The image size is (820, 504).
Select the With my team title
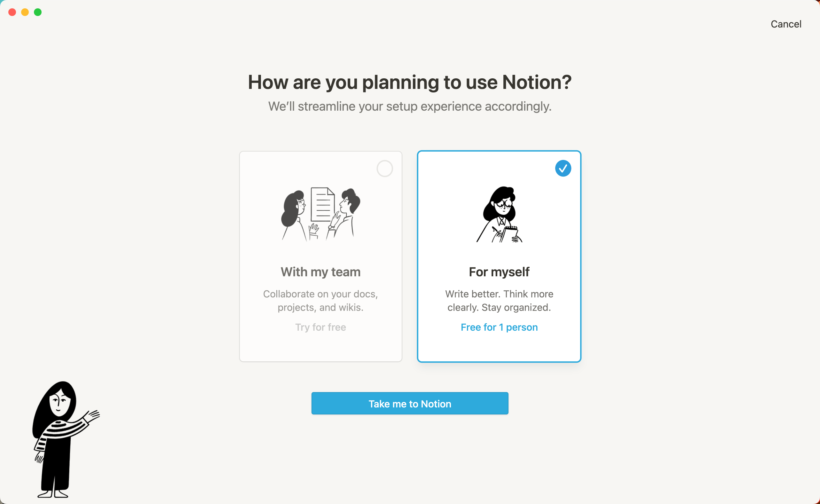[320, 272]
